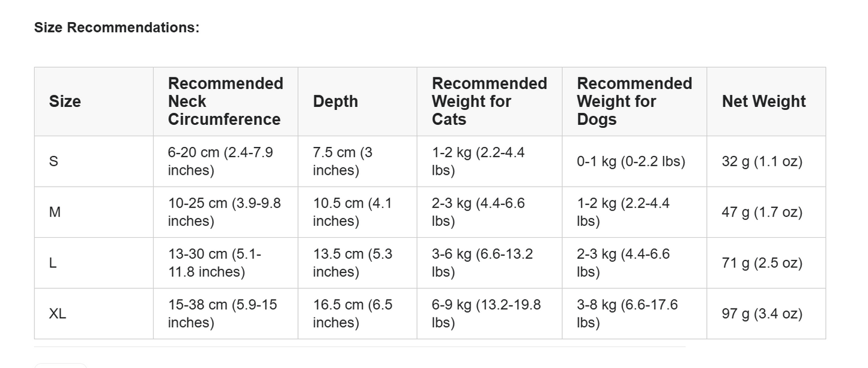
Task: Select the M size row label
Action: pos(55,212)
